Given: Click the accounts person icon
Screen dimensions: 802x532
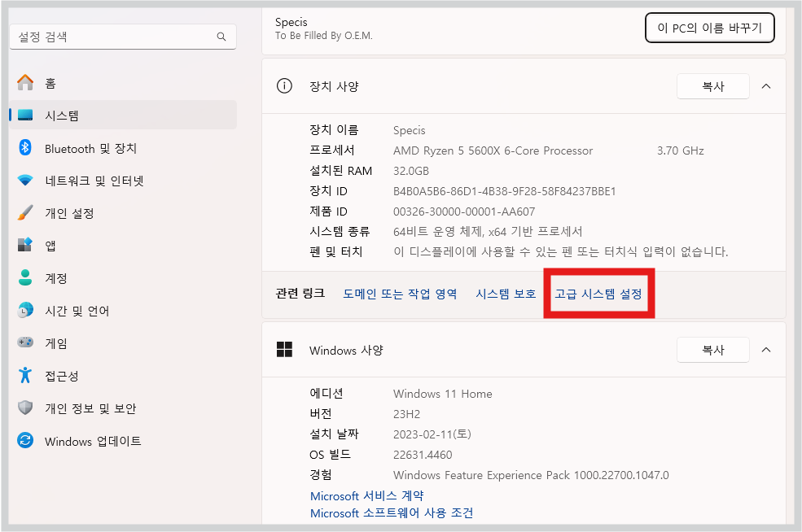Looking at the screenshot, I should click(25, 277).
